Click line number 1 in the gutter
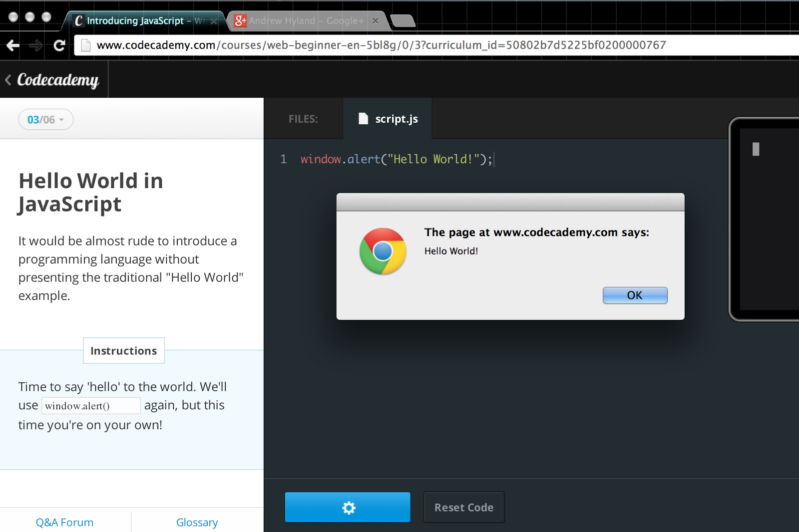Viewport: 799px width, 532px height. (284, 159)
